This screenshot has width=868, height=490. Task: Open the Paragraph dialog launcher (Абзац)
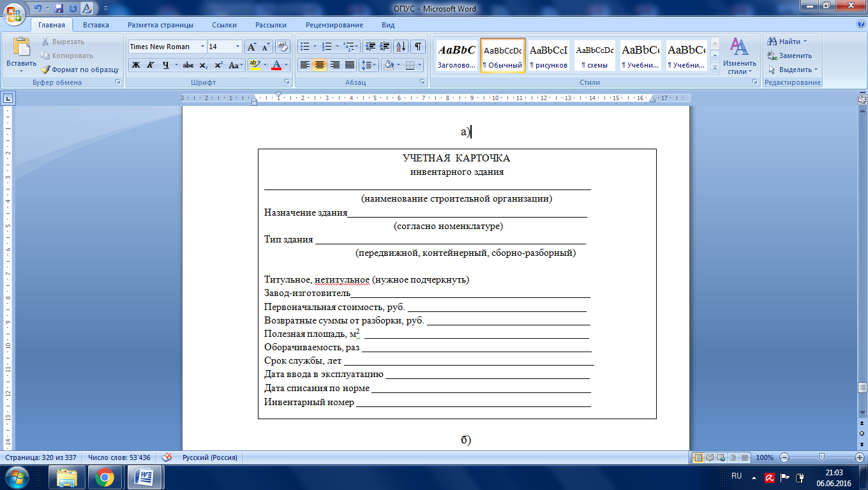[x=423, y=82]
